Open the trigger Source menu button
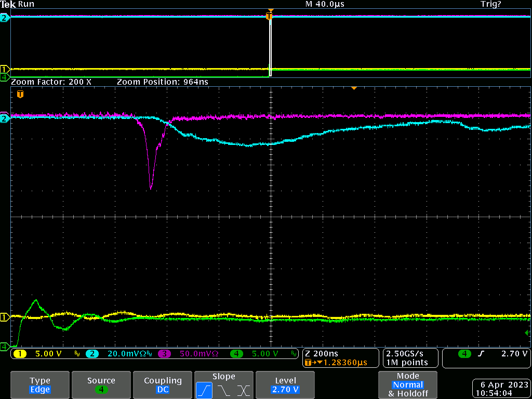 pyautogui.click(x=101, y=385)
